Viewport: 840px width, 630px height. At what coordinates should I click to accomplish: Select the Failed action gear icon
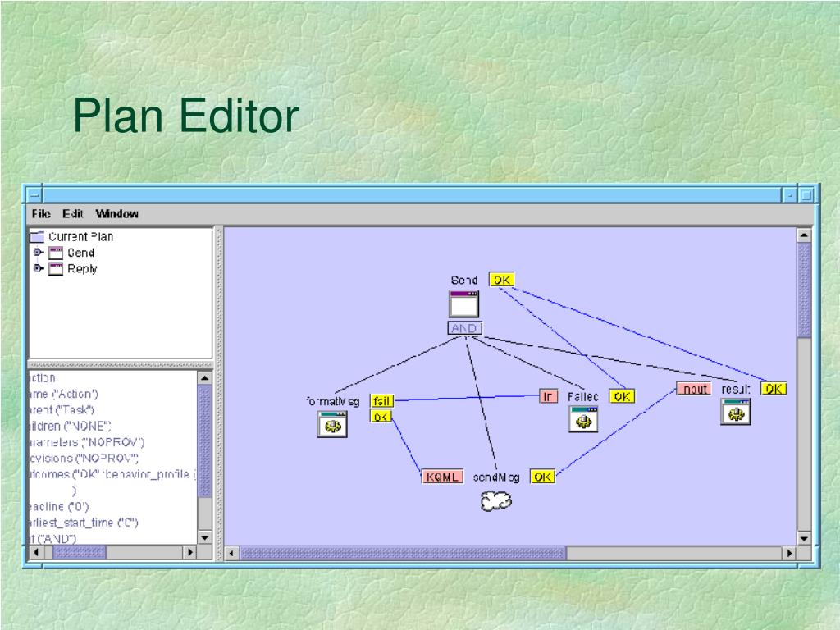[x=583, y=419]
